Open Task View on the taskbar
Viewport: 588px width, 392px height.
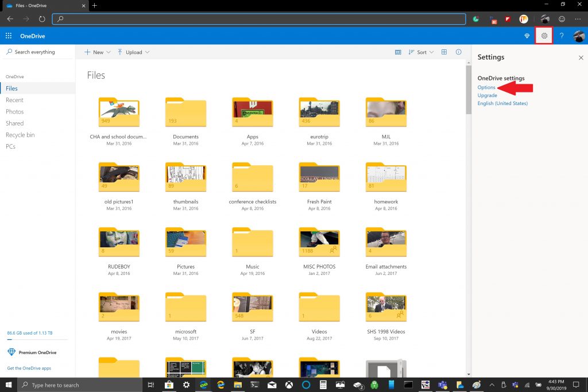(x=151, y=385)
